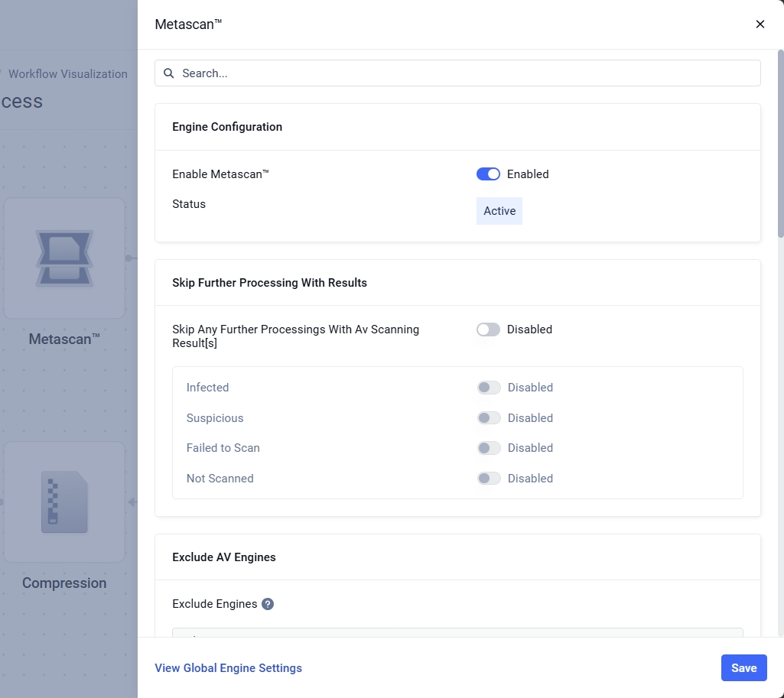Image resolution: width=784 pixels, height=698 pixels.
Task: Click the Enabled label beside Metascan toggle
Action: (528, 174)
